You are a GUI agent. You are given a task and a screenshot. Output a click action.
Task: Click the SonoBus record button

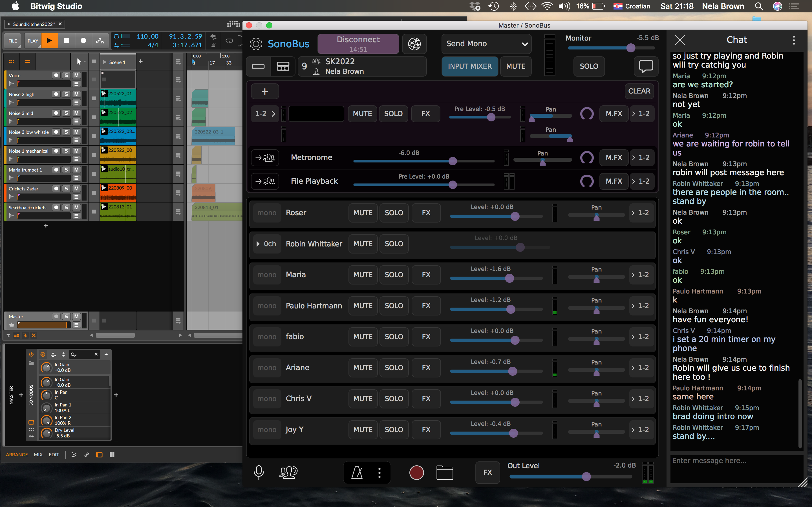[416, 472]
